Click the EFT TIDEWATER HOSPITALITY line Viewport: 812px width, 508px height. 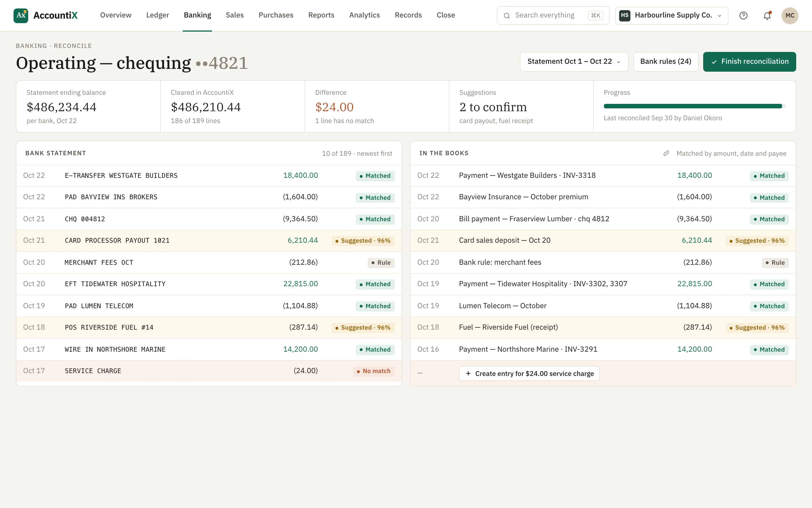coord(209,284)
